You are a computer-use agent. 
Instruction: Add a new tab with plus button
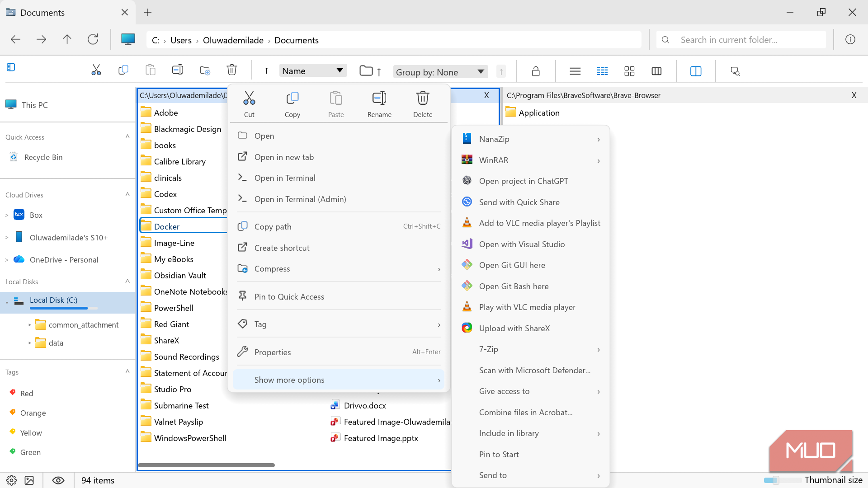148,12
